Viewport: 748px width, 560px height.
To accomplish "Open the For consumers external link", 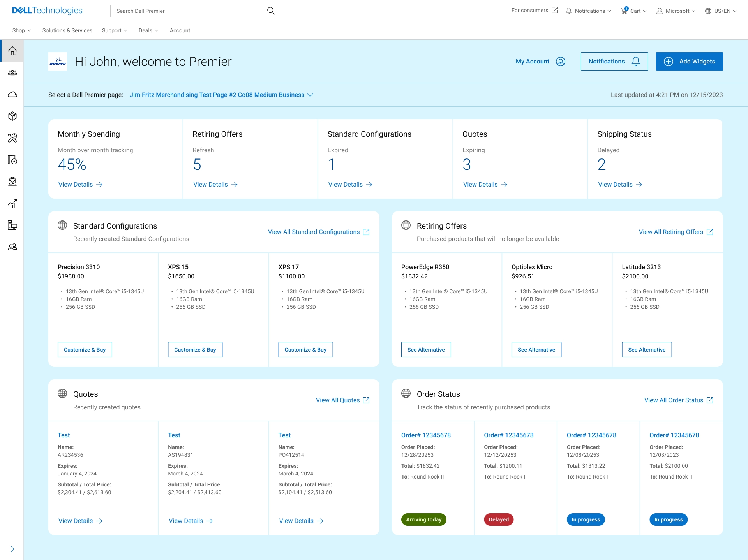I will click(x=535, y=11).
